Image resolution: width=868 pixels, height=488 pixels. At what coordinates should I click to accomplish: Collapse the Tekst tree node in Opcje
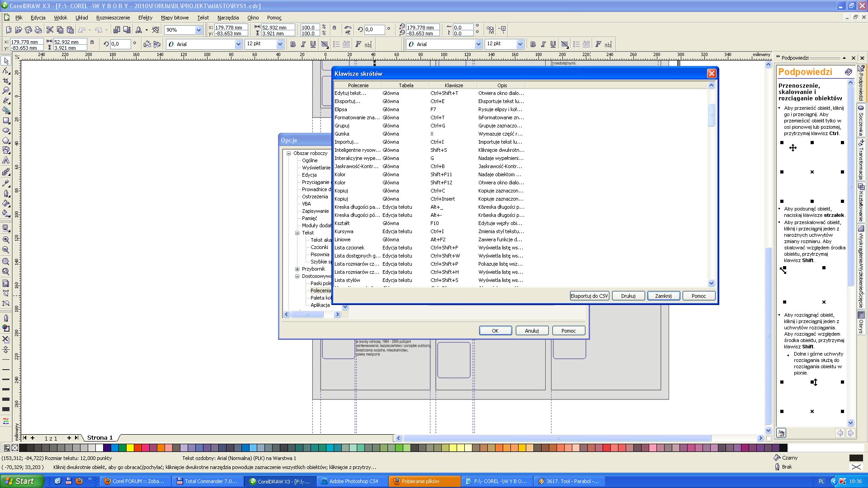[x=297, y=233]
